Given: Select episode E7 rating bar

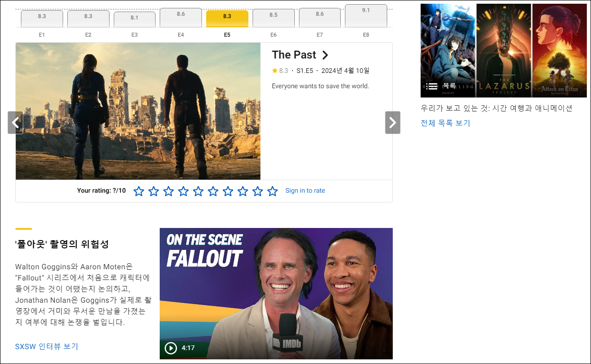Looking at the screenshot, I should [320, 18].
